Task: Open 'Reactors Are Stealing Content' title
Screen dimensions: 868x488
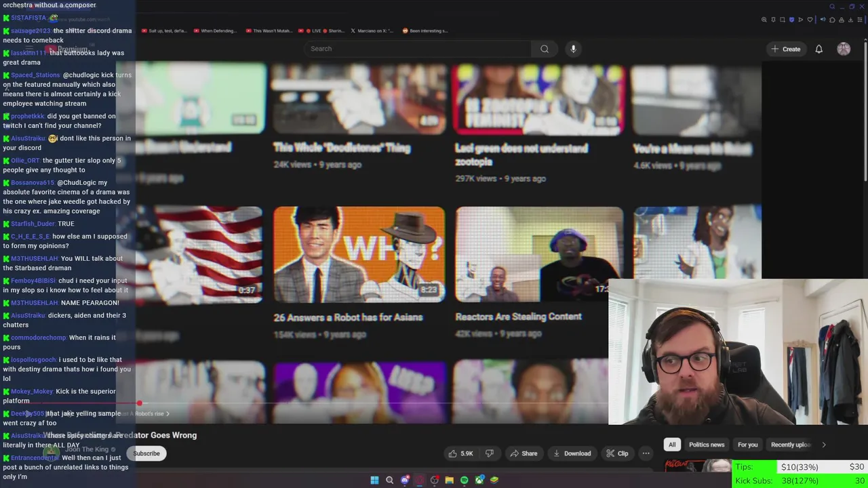Action: click(518, 317)
